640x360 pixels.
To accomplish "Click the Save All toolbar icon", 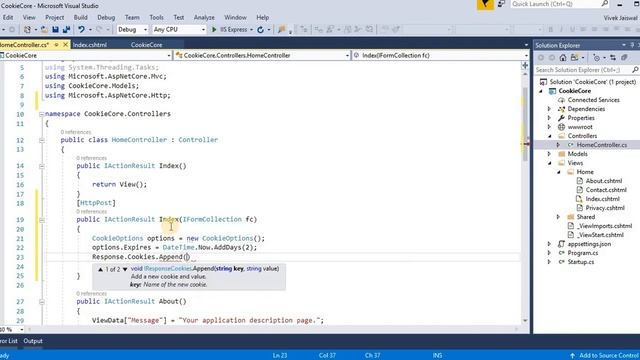I will (66, 29).
